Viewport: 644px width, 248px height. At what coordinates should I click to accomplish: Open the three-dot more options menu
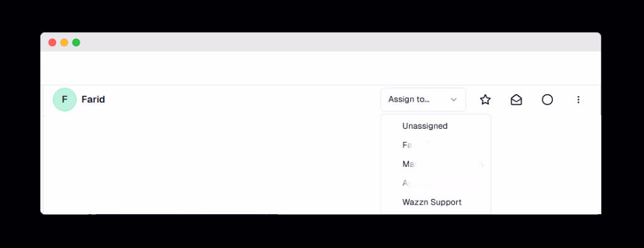click(578, 99)
